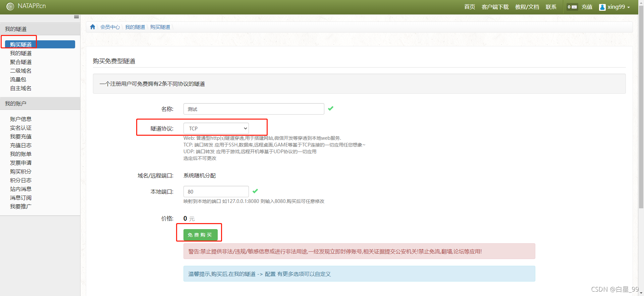Screen dimensions: 644x296
Task: Click the 我的隧道 sidebar section header
Action: click(40, 29)
